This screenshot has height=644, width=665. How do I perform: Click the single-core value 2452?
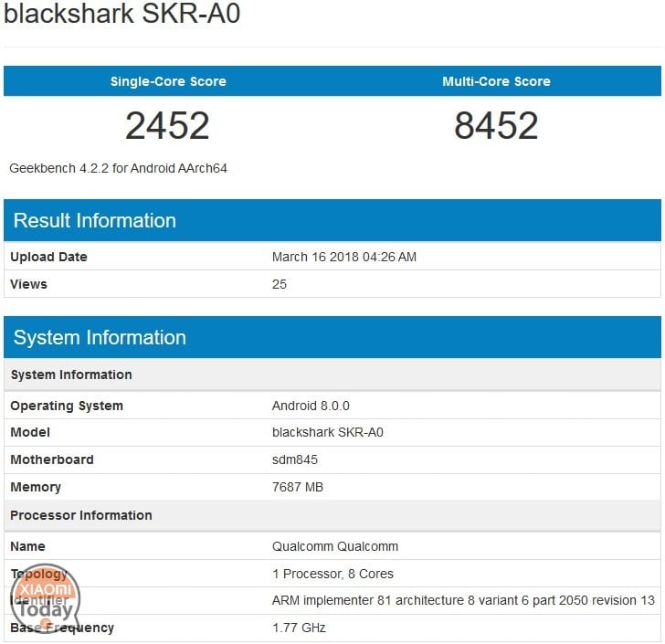[x=167, y=125]
